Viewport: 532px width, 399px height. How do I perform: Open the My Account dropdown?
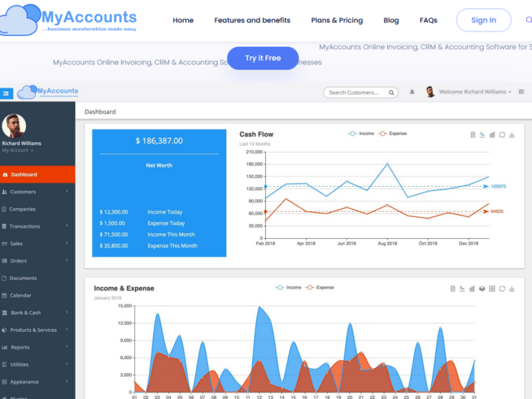18,150
